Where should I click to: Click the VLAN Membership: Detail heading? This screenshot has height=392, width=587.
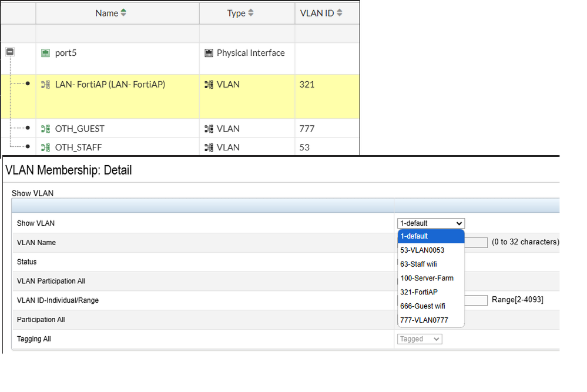click(x=69, y=170)
